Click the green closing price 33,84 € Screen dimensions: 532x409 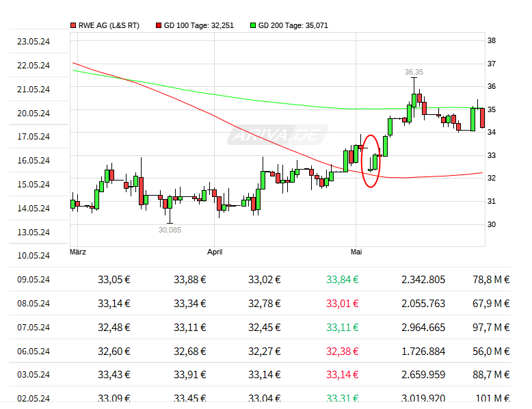click(343, 279)
